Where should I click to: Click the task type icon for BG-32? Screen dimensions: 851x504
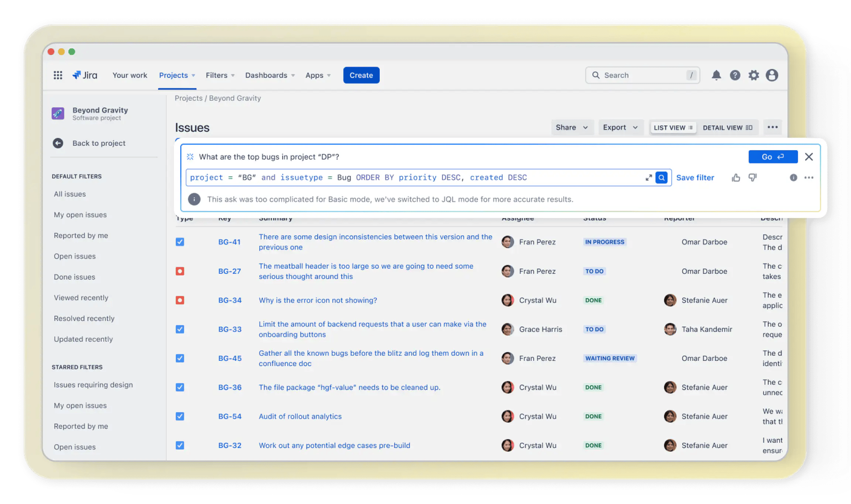pos(180,445)
